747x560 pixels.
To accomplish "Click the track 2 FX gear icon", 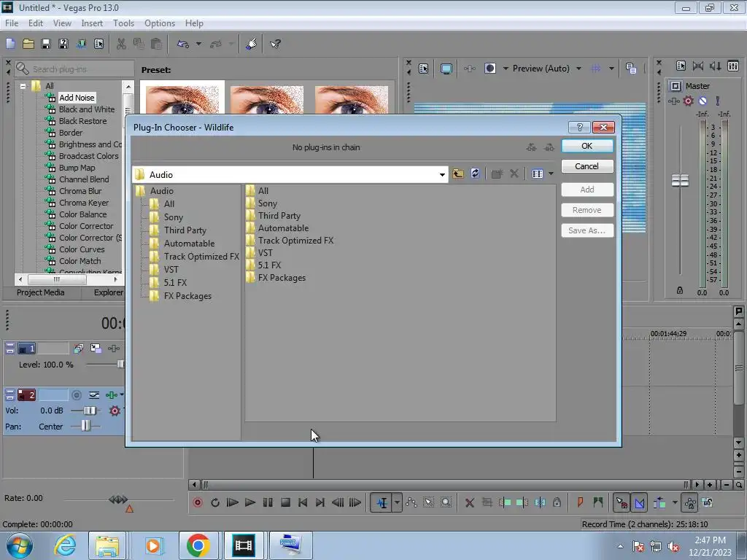I will click(115, 411).
